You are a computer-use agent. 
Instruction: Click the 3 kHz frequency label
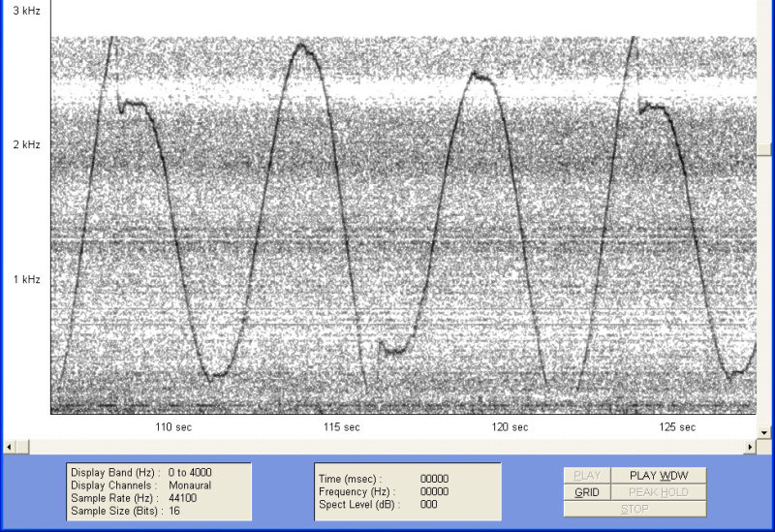(27, 11)
